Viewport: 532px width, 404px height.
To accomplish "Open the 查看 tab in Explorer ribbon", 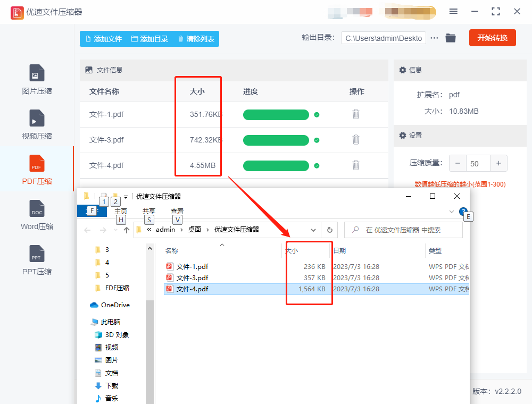I will pos(177,211).
